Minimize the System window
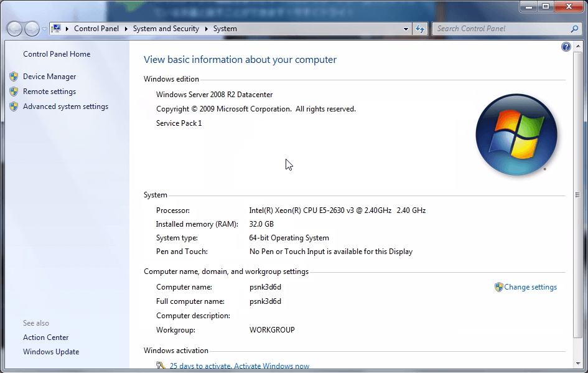588x373 pixels. [x=529, y=6]
